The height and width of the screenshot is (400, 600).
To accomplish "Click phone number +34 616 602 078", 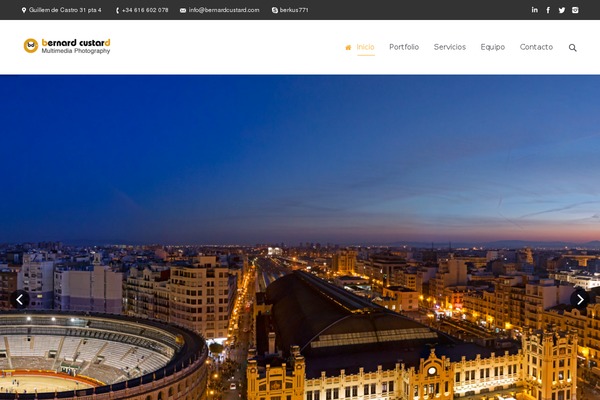I will click(x=145, y=10).
